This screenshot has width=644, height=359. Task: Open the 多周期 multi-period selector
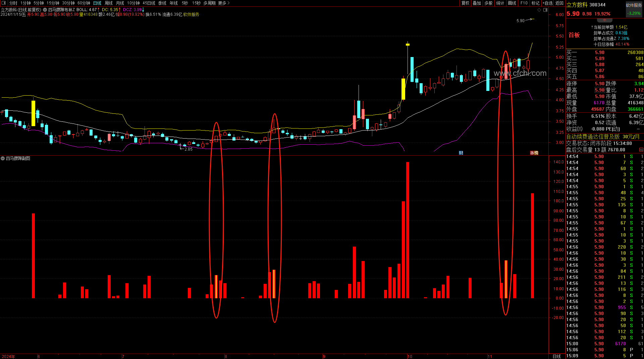209,3
